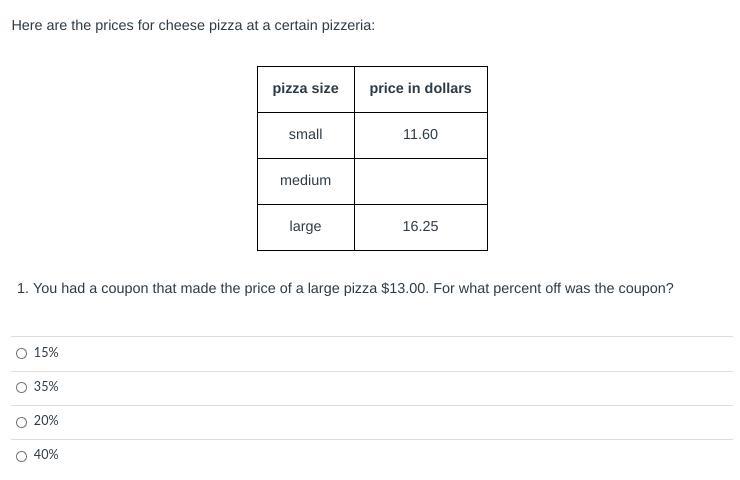Mark the 40% radio button choice
The image size is (740, 480).
(x=22, y=455)
